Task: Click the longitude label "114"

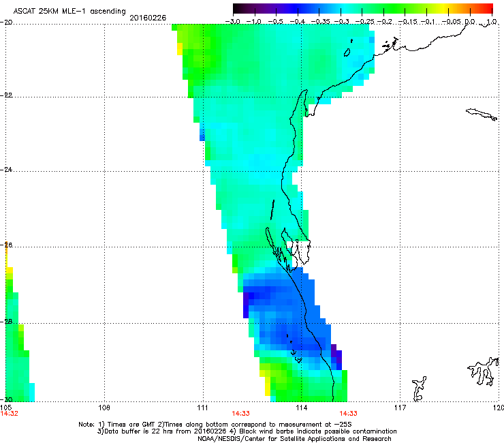Action: [x=302, y=408]
